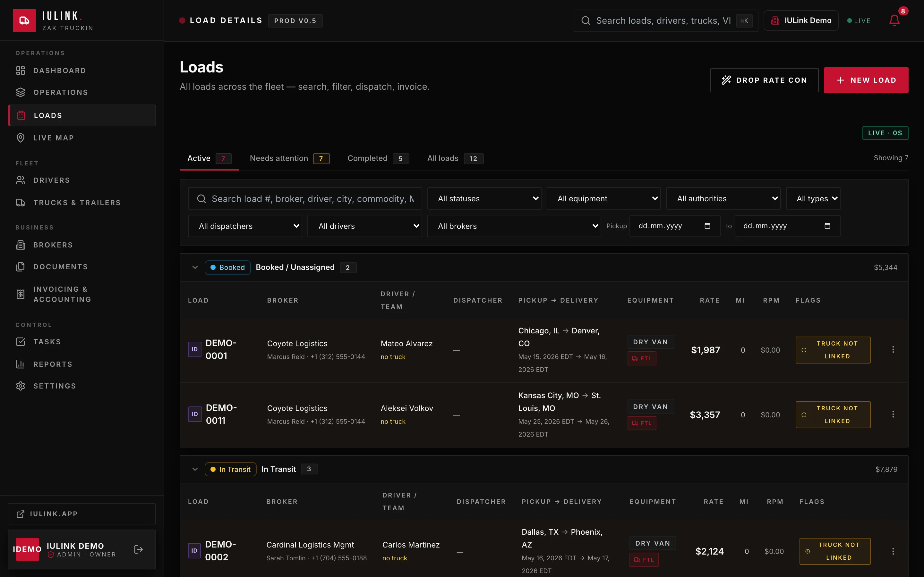Open the All statuses dropdown
This screenshot has width=924, height=577.
pos(484,198)
